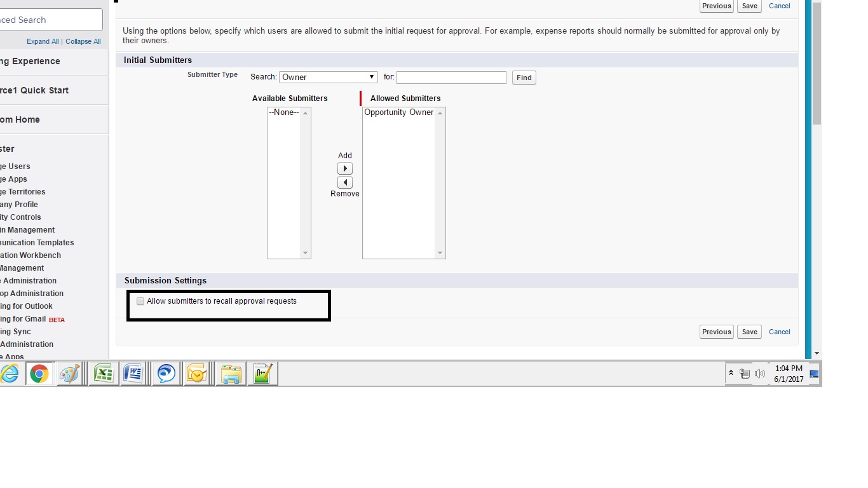Click the 'for:' search text field
Image resolution: width=868 pixels, height=488 pixels.
tap(451, 78)
